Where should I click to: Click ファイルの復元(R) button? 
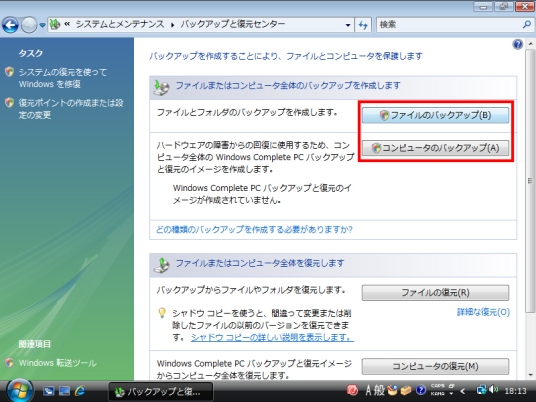click(x=435, y=293)
